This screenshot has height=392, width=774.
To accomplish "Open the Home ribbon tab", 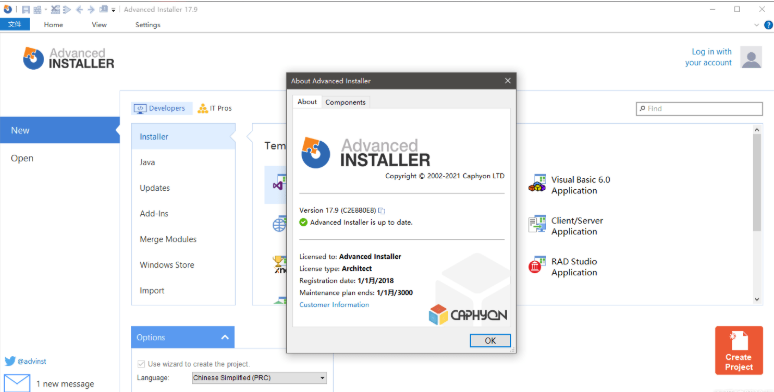I will click(x=53, y=25).
